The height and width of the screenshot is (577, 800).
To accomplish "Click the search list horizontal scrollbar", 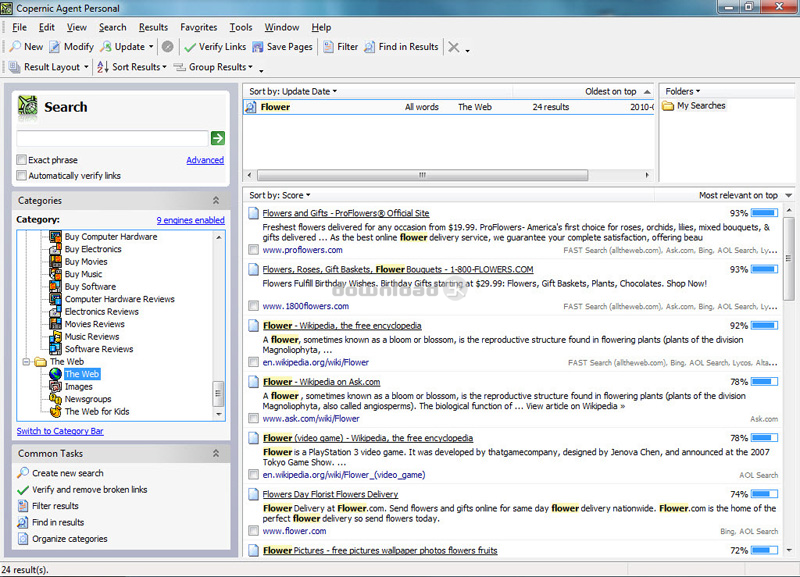I will (x=422, y=175).
